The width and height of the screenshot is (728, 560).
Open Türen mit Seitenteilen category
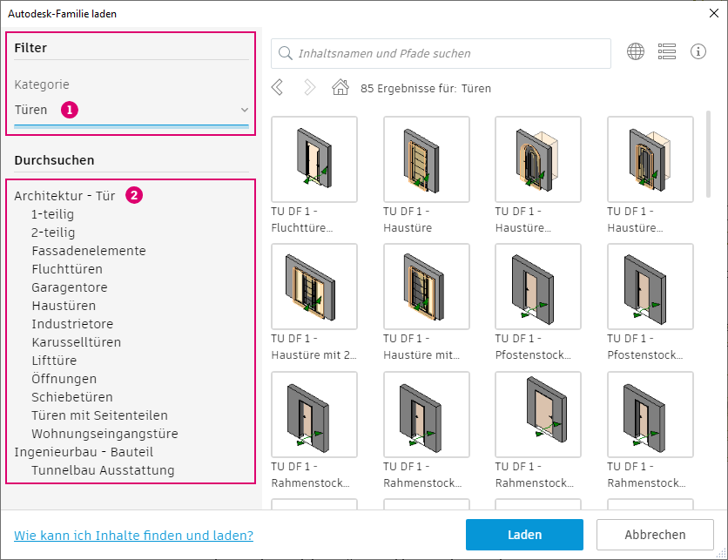99,415
